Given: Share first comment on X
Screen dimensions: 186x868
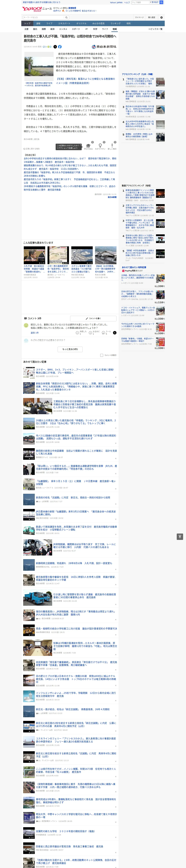Looking at the screenshot, I should 115,333.
